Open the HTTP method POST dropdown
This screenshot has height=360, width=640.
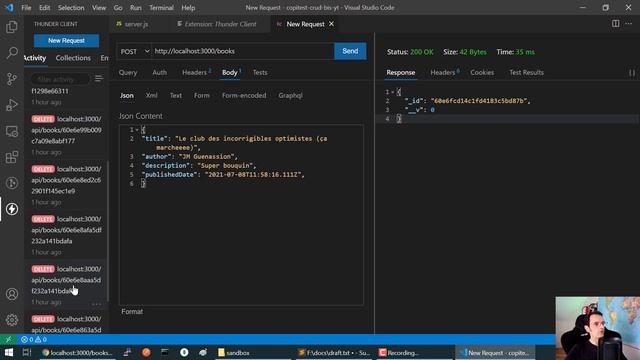[134, 51]
